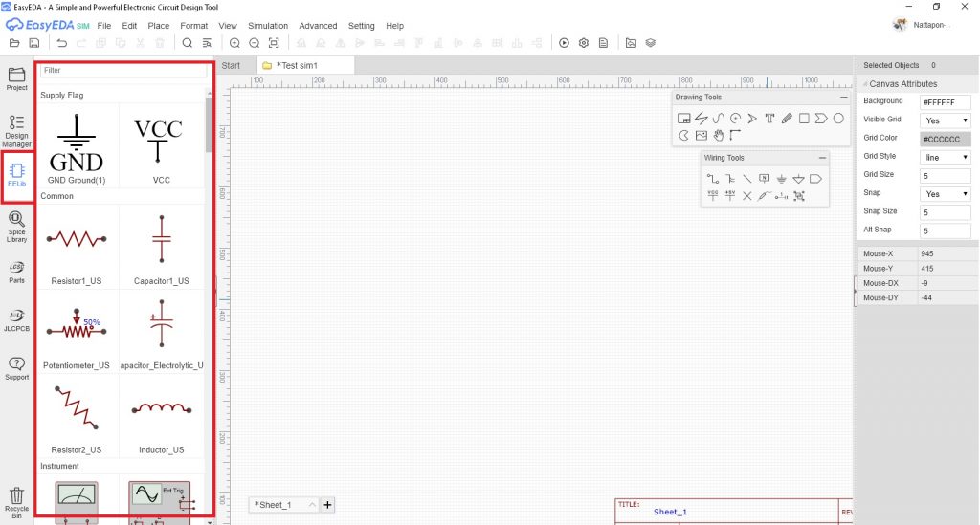
Task: Select the Bus tool in Wiring Tools
Action: 730,179
